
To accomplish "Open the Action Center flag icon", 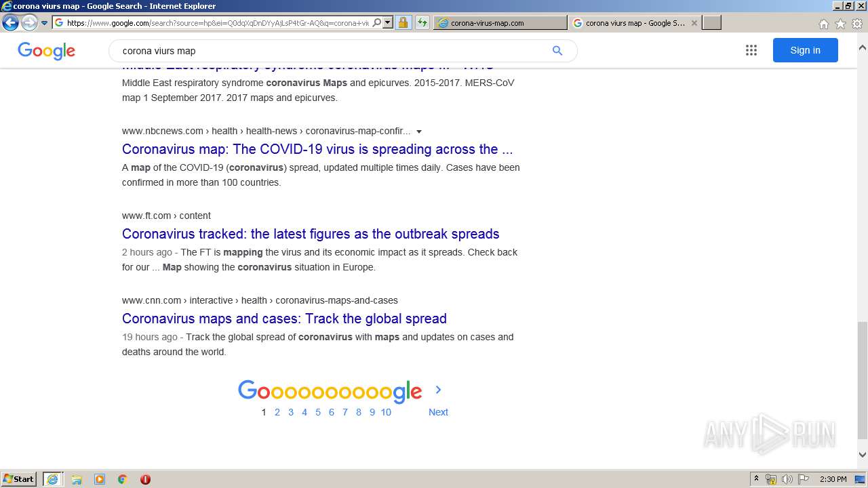I will coord(804,479).
